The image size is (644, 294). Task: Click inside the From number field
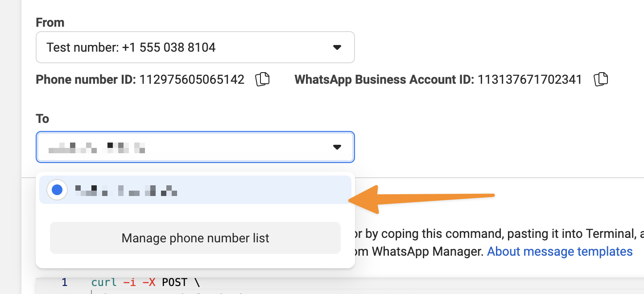click(x=178, y=47)
